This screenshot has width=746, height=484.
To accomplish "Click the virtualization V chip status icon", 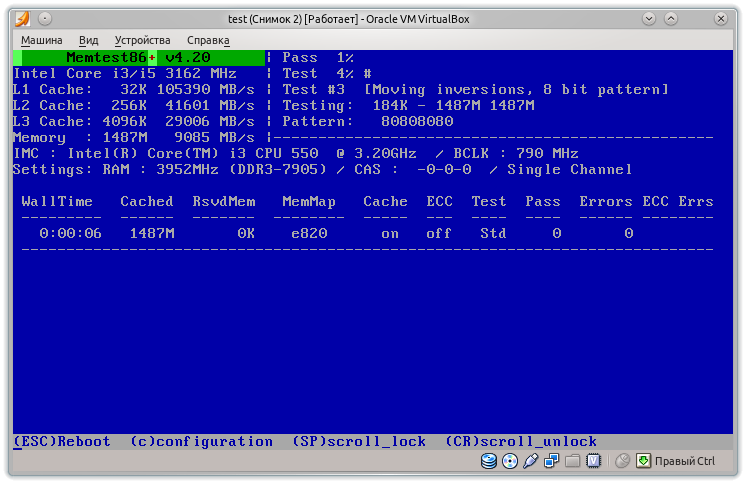I will 594,461.
